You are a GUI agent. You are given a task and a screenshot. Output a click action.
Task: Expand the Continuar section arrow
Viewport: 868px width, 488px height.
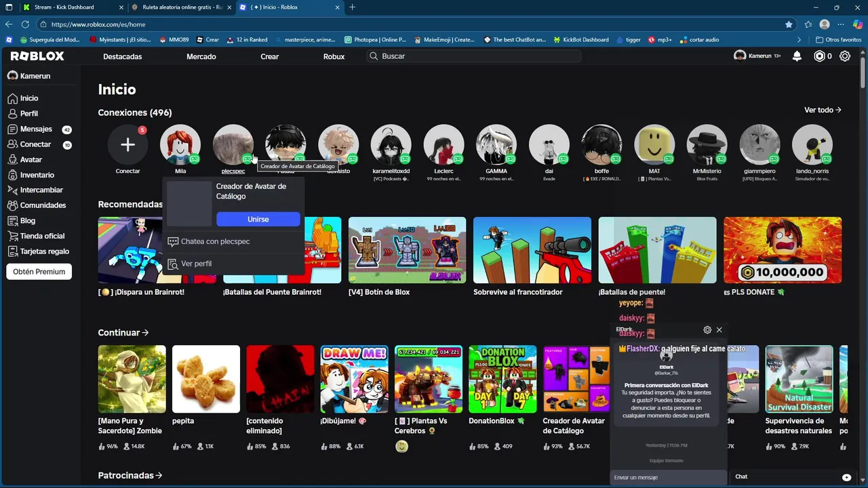tap(145, 333)
